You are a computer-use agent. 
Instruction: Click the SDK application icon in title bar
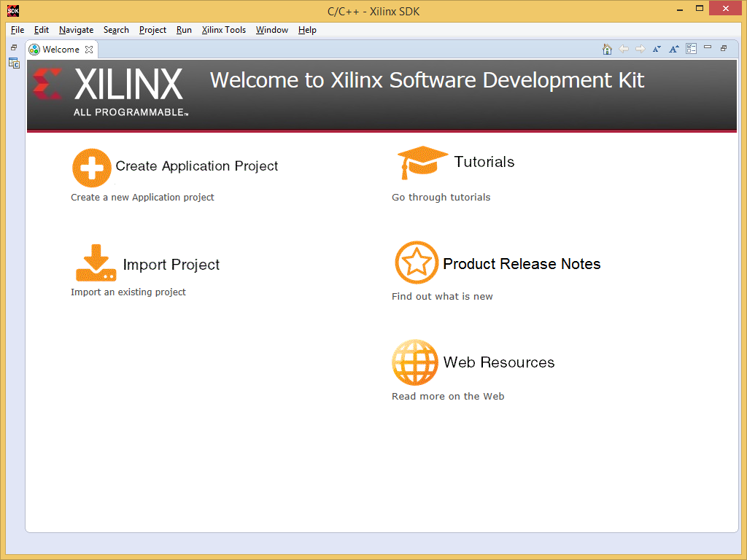(13, 10)
